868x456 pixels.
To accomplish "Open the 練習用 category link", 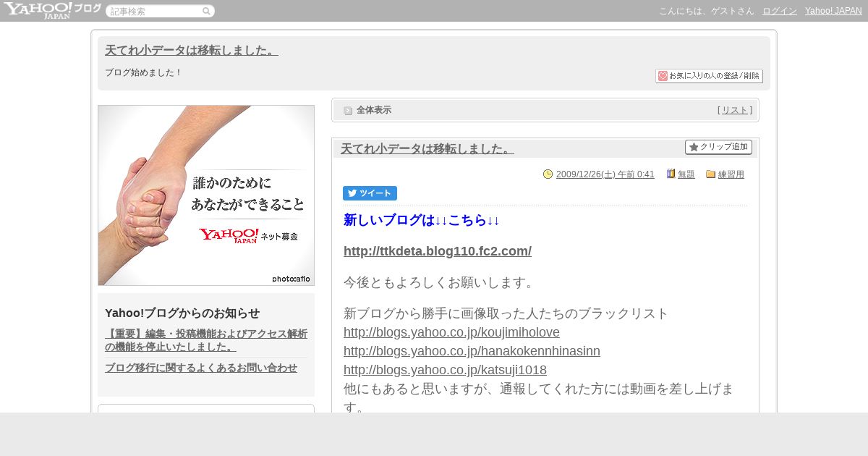I will 731,174.
